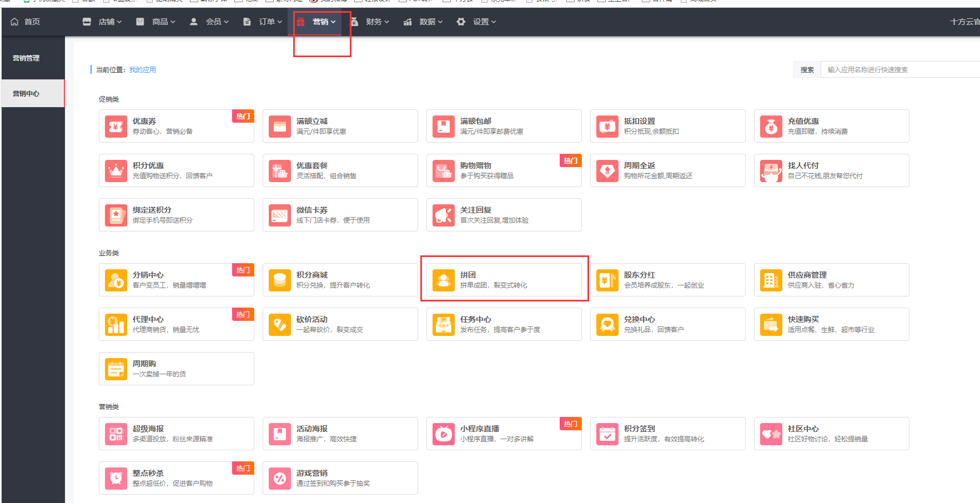Click the 促销类 section heading
This screenshot has height=503, width=980.
click(x=109, y=99)
